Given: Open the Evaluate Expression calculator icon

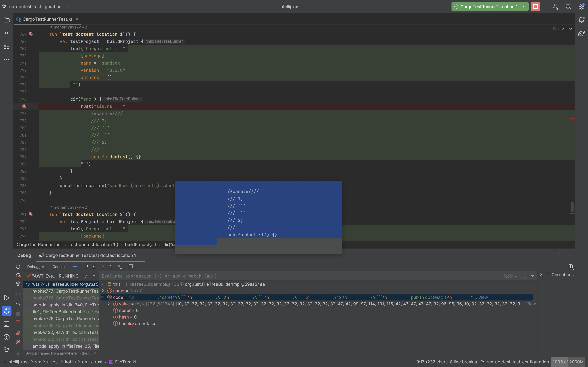Looking at the screenshot, I should point(130,267).
